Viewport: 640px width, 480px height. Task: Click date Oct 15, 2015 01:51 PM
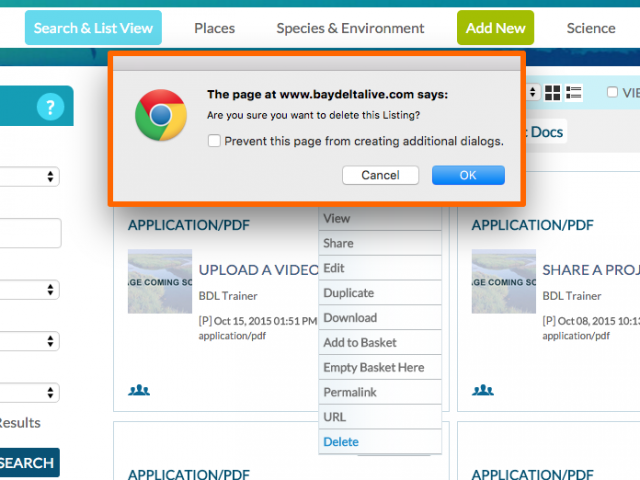point(265,321)
